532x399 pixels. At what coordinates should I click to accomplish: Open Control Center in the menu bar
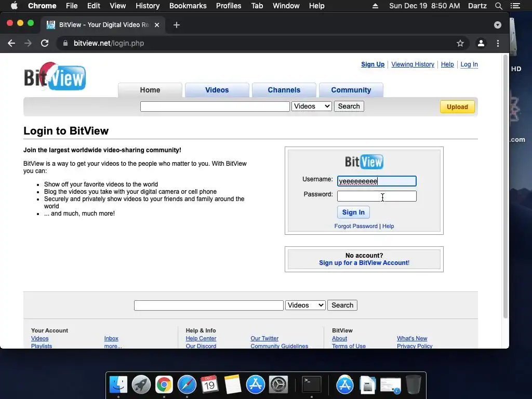(515, 6)
